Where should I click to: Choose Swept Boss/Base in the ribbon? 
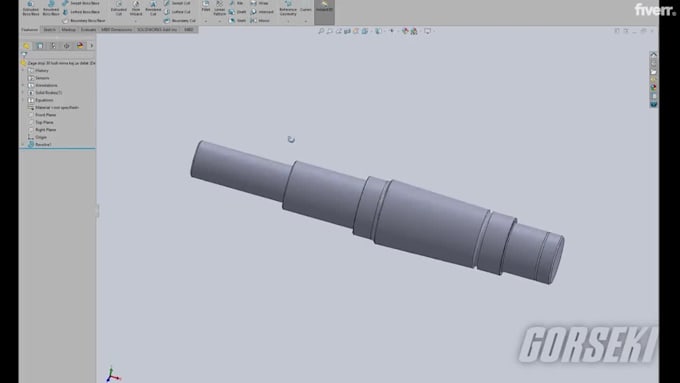coord(81,3)
